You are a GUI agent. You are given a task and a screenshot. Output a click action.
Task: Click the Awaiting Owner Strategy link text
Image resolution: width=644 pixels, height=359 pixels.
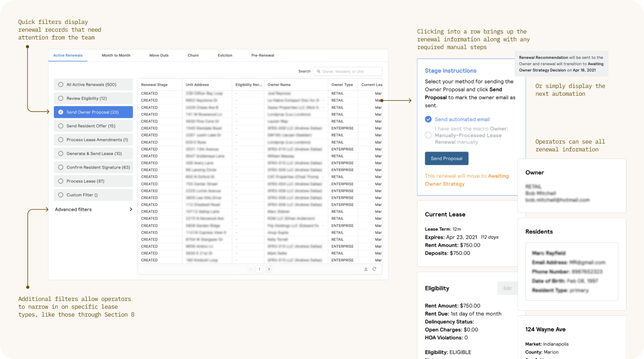[x=467, y=180]
